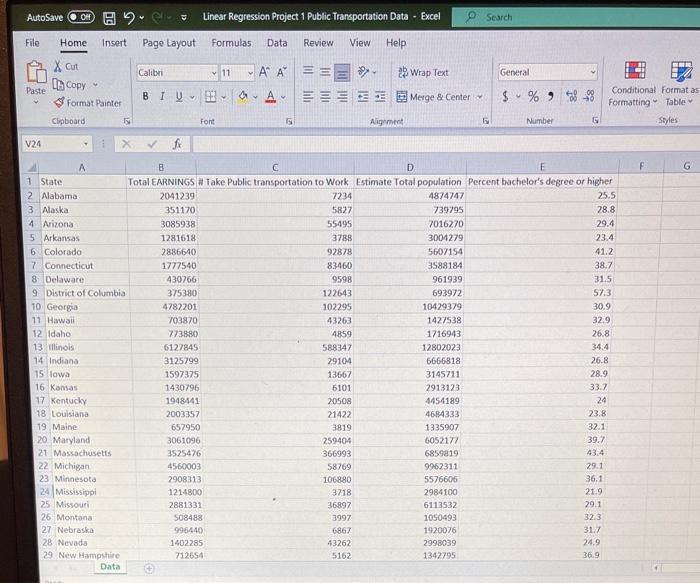The height and width of the screenshot is (583, 700).
Task: Click Align Left icon
Action: [x=308, y=96]
